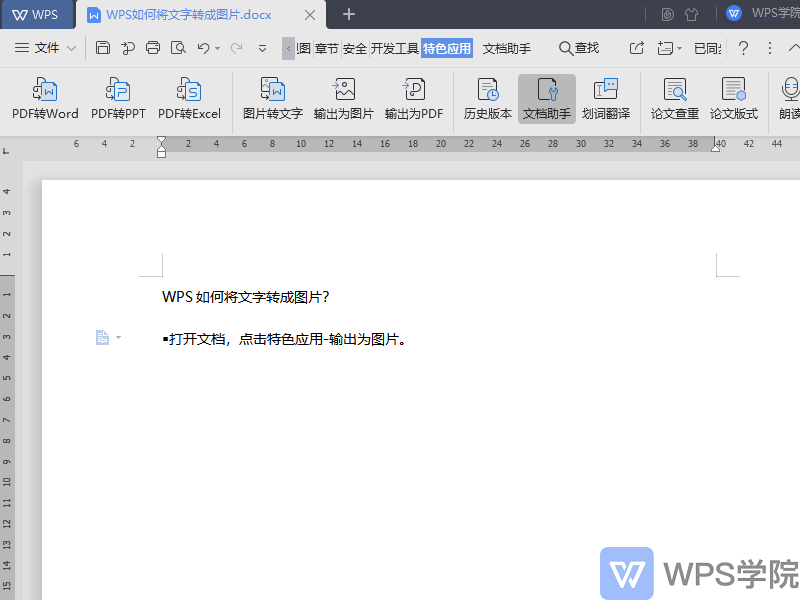Open the 文档助手 ribbon tab
The width and height of the screenshot is (800, 600).
[507, 48]
